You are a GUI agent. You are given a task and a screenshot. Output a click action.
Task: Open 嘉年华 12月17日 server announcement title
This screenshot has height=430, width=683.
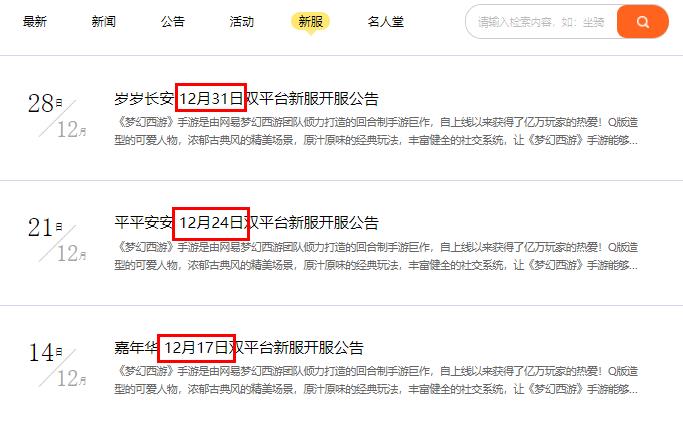pos(239,347)
